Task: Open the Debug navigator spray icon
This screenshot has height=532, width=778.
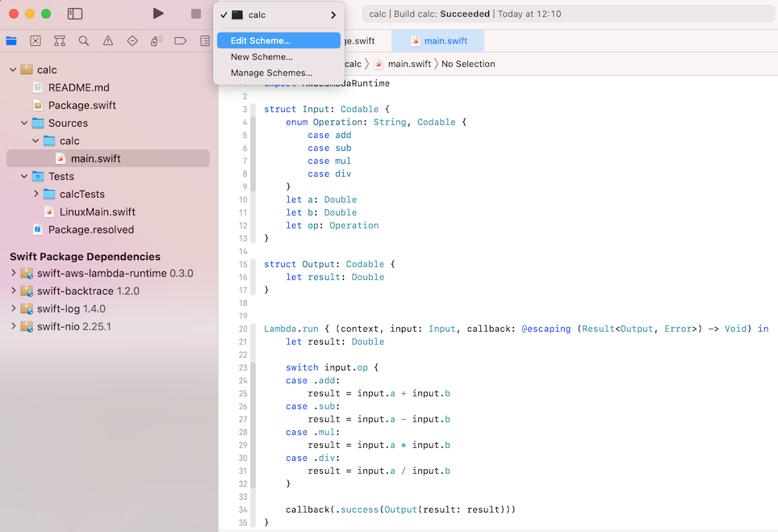Action: [157, 40]
